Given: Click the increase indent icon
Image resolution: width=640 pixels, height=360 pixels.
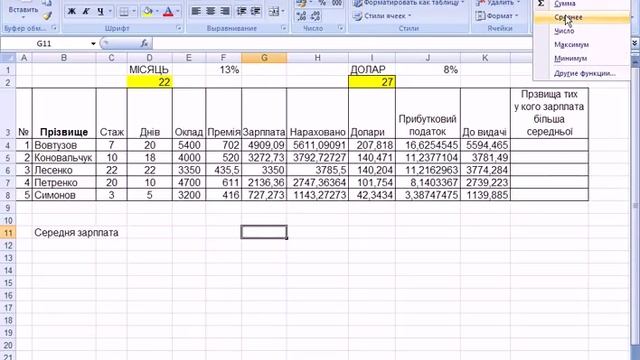Looking at the screenshot, I should click(256, 11).
